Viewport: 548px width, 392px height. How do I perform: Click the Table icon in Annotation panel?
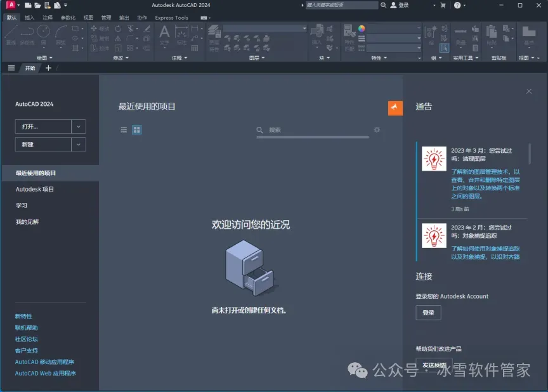pos(195,48)
